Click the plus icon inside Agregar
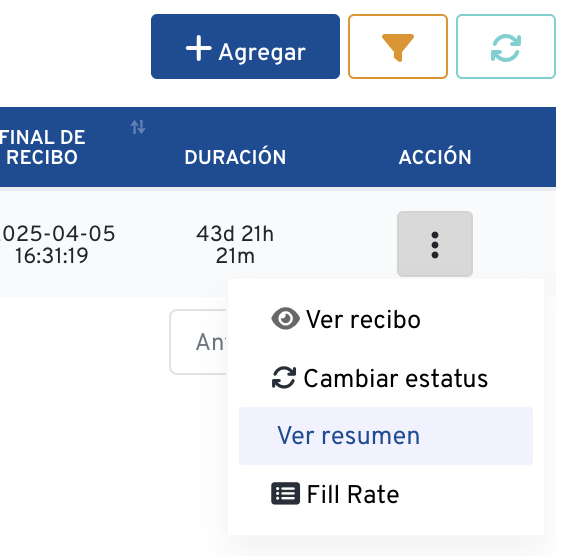584x556 pixels. pos(199,48)
